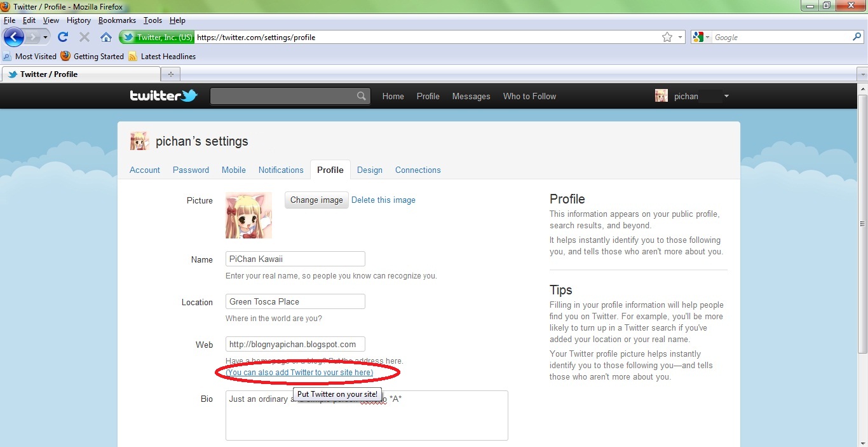Click the stop loading X icon

tap(84, 38)
